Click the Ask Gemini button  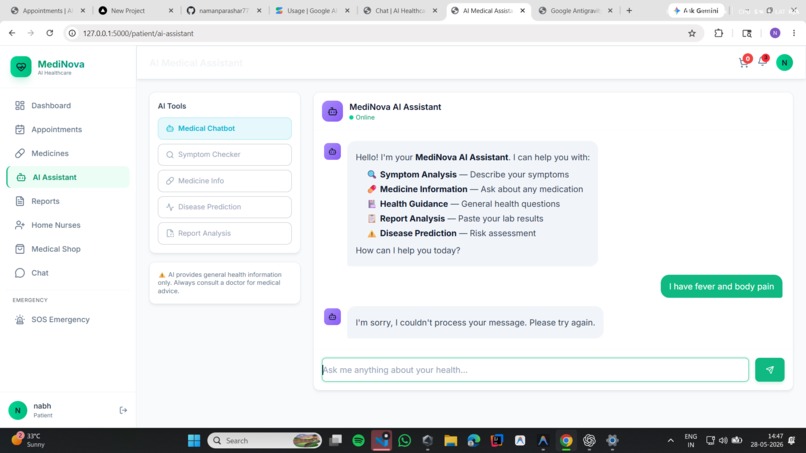pyautogui.click(x=696, y=11)
